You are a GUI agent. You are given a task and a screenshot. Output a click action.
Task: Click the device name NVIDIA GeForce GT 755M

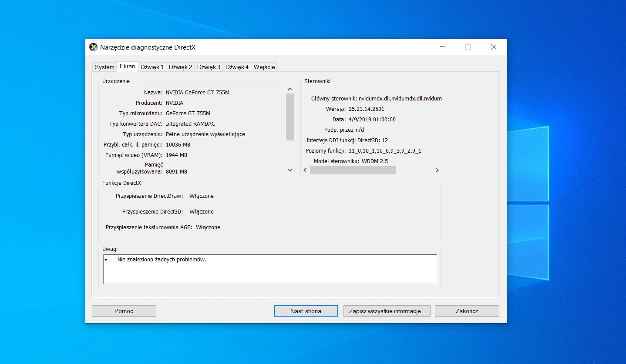(x=198, y=93)
